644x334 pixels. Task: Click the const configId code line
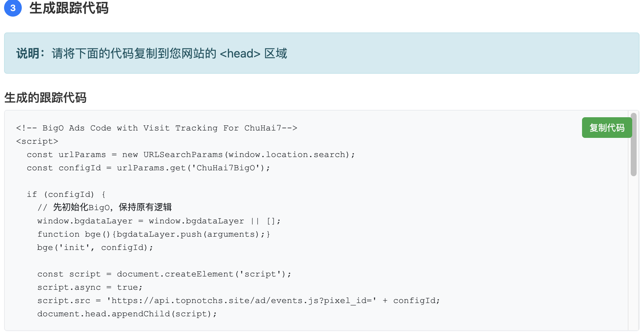[x=148, y=168]
